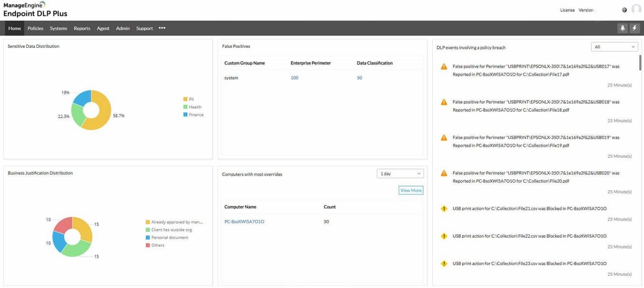The width and height of the screenshot is (644, 288).
Task: Click the Sensitive Data Distribution title
Action: [33, 46]
